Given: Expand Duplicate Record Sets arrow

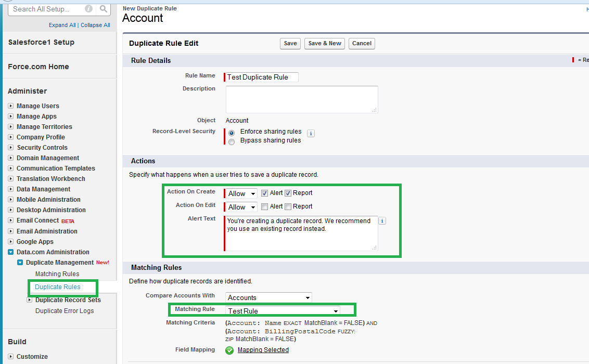Looking at the screenshot, I should point(30,300).
